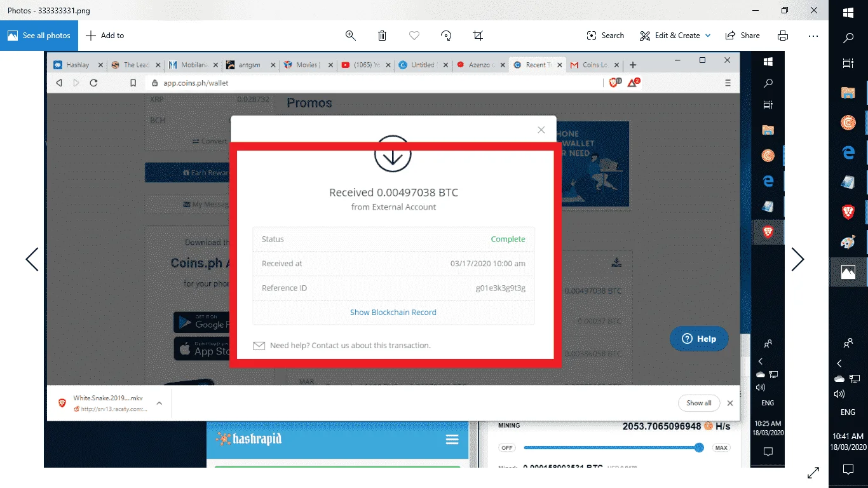The width and height of the screenshot is (868, 488).
Task: Expand the White.Snake download item chevron
Action: (159, 403)
